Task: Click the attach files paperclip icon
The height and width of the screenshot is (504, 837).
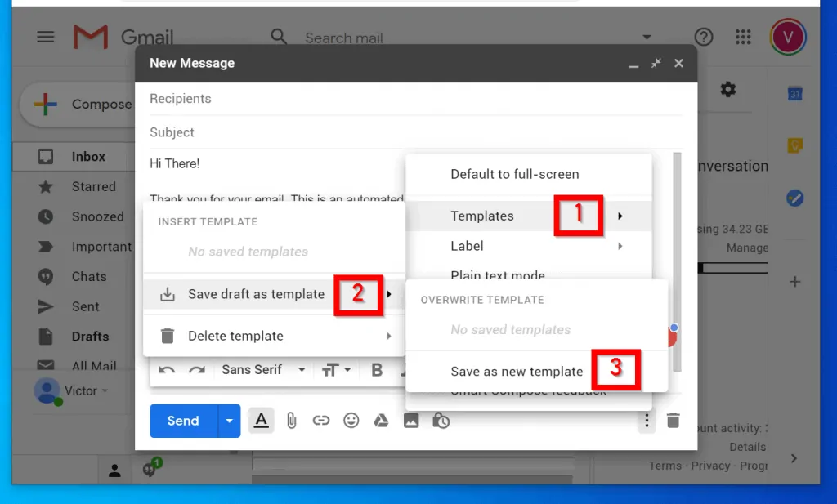Action: [x=292, y=421]
